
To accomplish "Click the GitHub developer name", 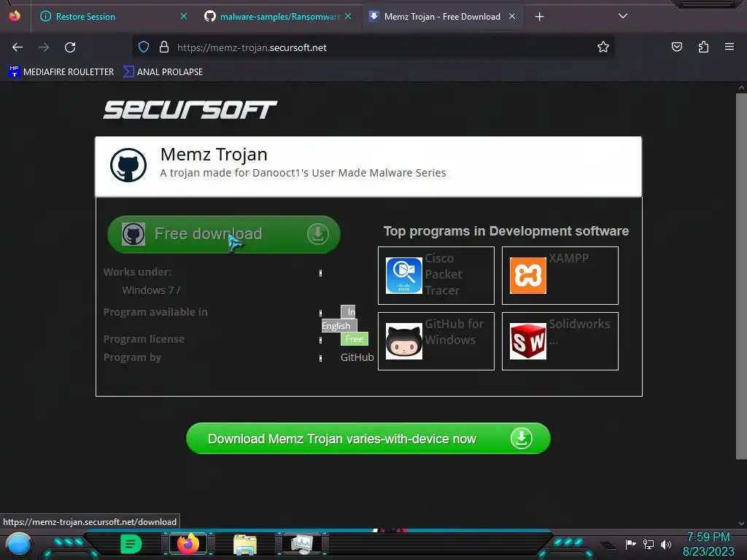I will 357,357.
